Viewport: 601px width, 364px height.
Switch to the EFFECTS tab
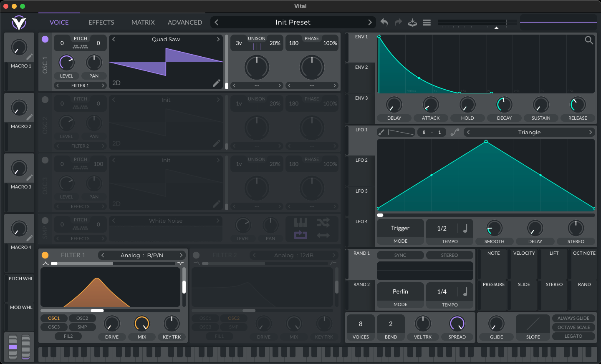pyautogui.click(x=101, y=23)
